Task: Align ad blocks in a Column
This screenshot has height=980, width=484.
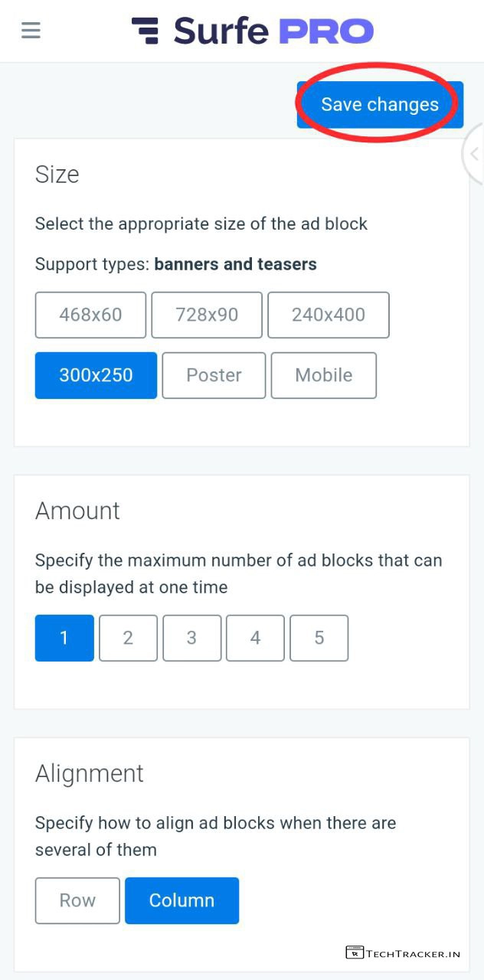Action: point(181,900)
